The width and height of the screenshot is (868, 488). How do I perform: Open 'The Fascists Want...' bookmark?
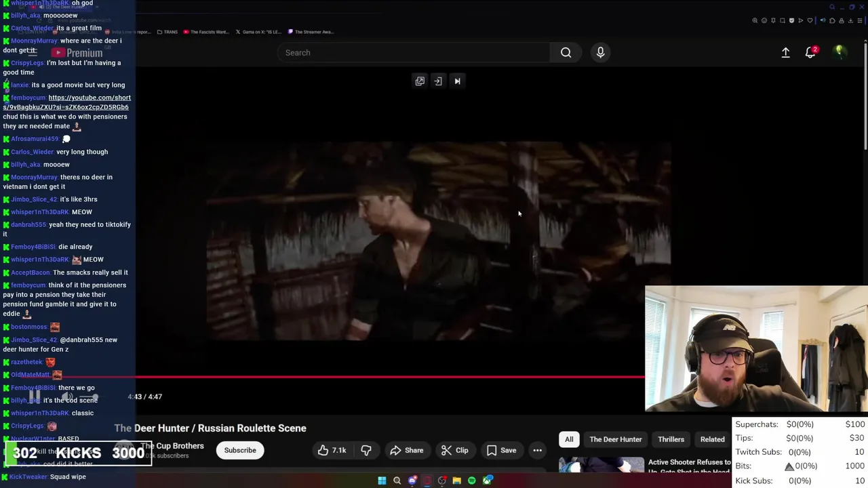click(206, 32)
